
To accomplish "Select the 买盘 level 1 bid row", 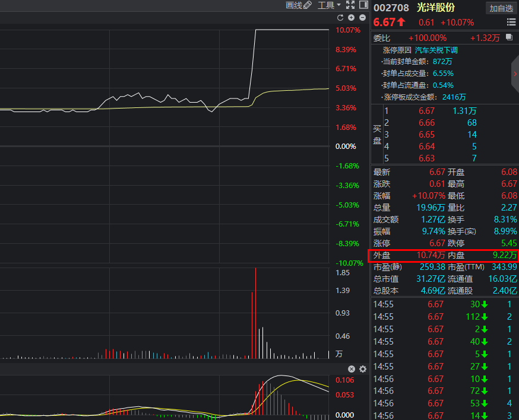I will coord(439,111).
